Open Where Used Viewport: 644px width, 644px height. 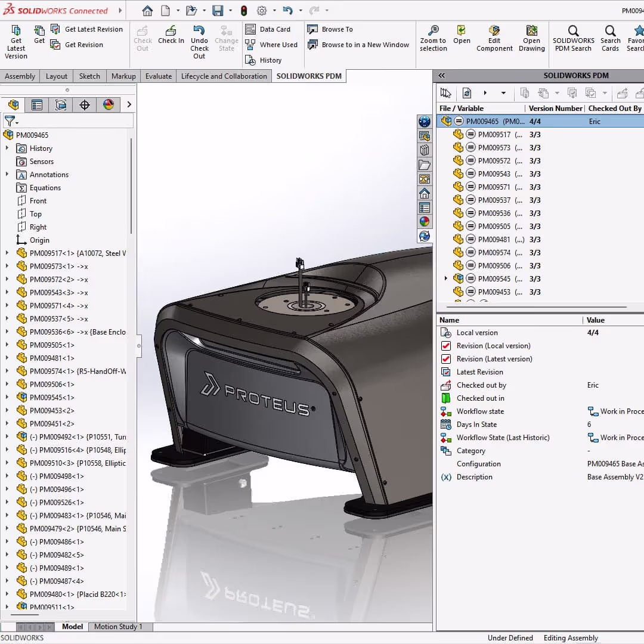[x=271, y=44]
